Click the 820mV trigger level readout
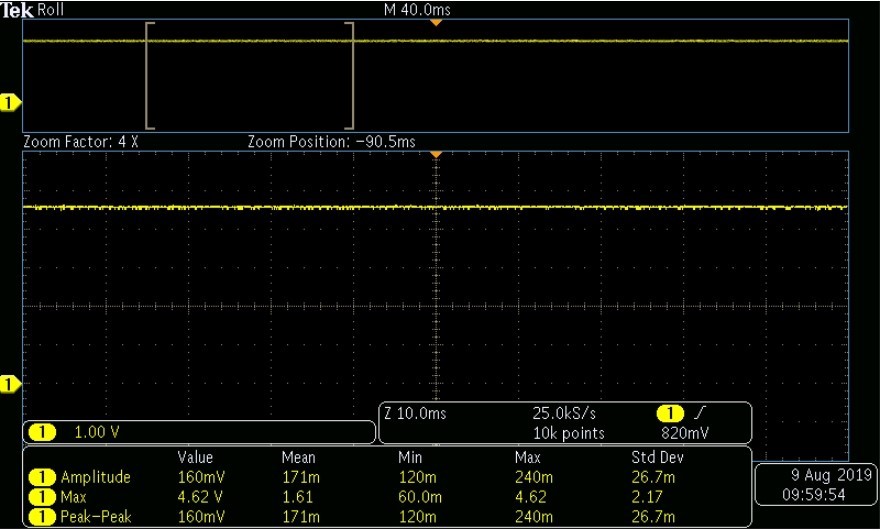This screenshot has width=880, height=531. 685,433
